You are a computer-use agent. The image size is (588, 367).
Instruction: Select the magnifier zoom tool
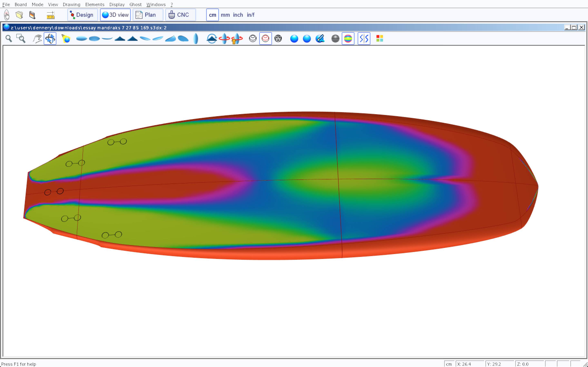pyautogui.click(x=9, y=39)
